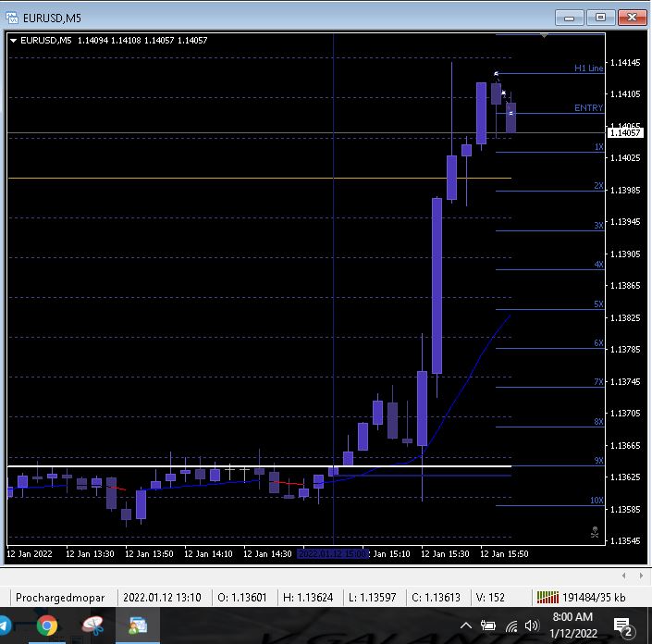The height and width of the screenshot is (644, 652).
Task: Maximize the EURUSD,M5 chart window
Action: [600, 18]
